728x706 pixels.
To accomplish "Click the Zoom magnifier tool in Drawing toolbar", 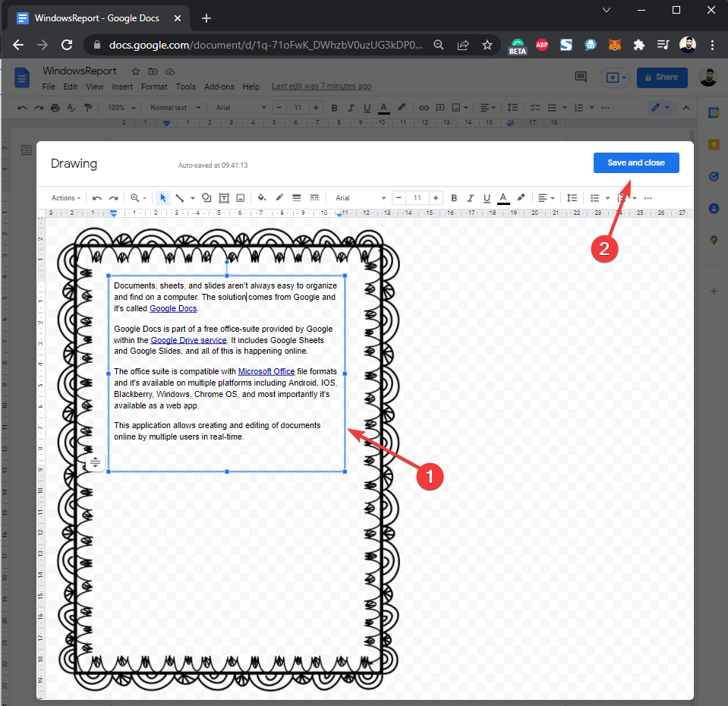I will coord(134,197).
